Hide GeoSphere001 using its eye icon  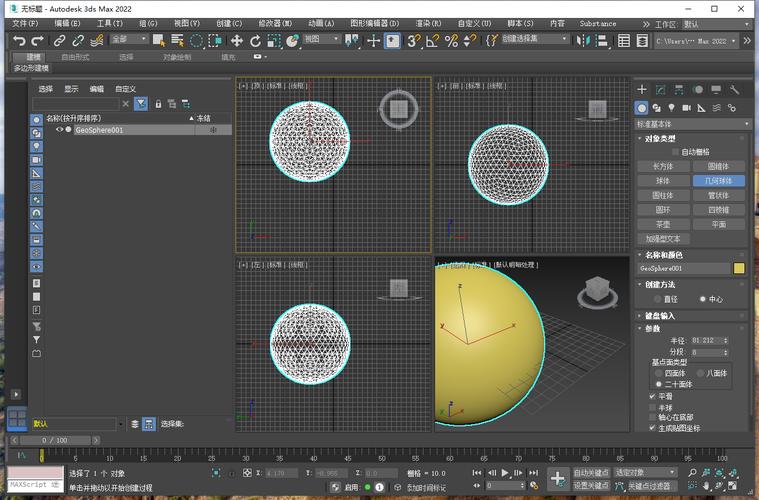click(59, 130)
